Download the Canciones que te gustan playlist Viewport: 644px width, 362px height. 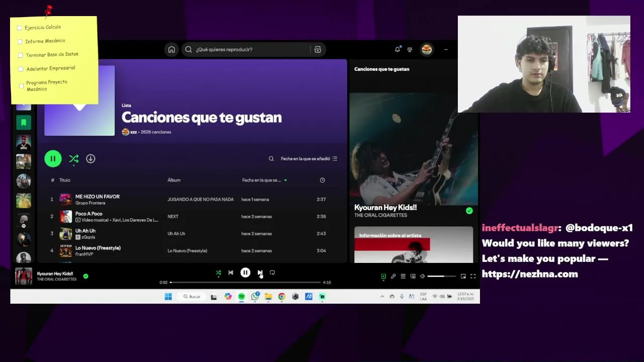pos(91,158)
